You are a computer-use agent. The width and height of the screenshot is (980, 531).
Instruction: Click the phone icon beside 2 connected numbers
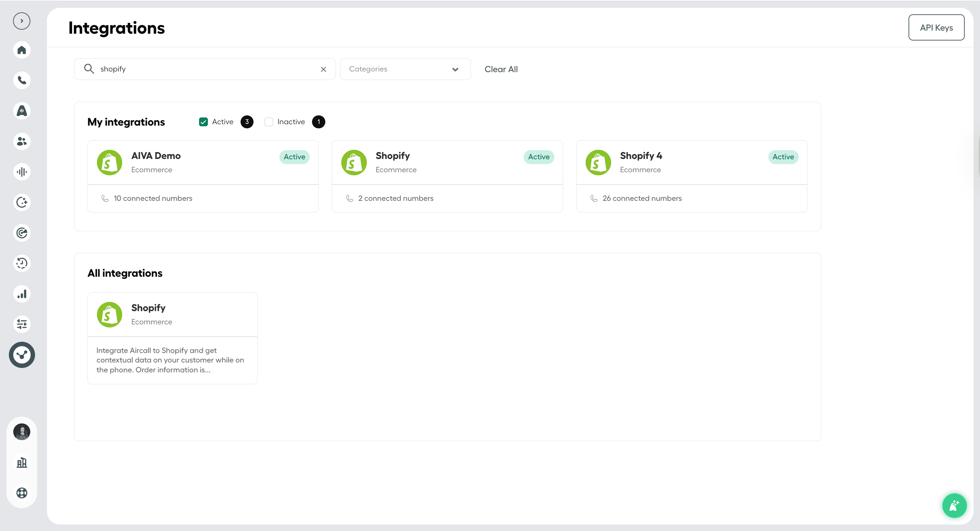click(x=349, y=198)
